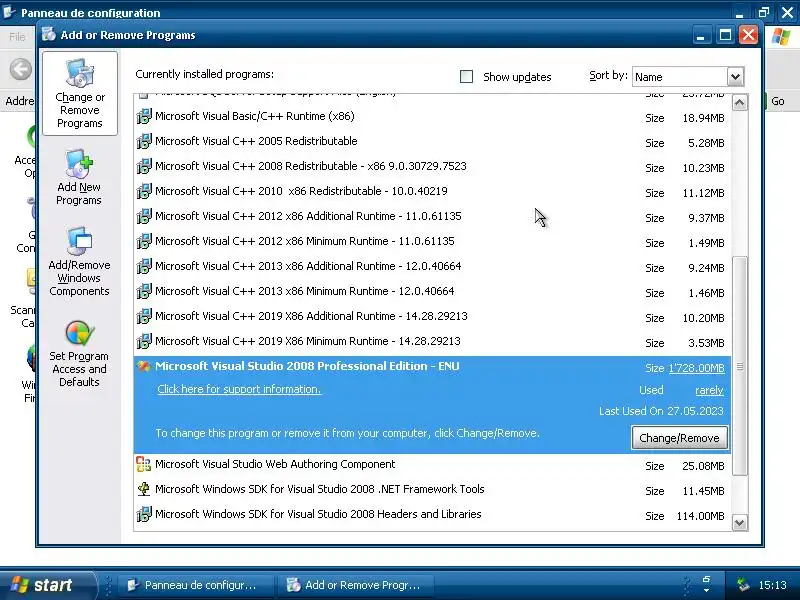Select Visual C++ 2012 Additional Runtime 11.0.61135

tap(432, 216)
